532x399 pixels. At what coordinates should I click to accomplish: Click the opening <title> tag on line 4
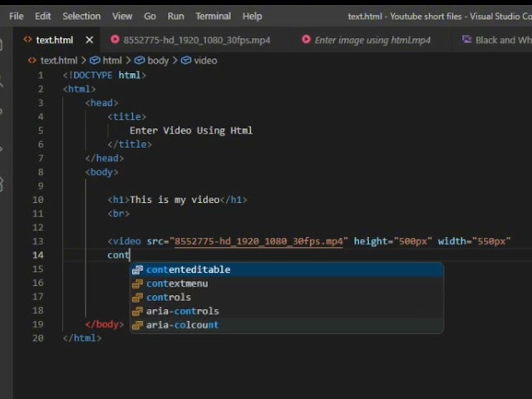click(127, 116)
